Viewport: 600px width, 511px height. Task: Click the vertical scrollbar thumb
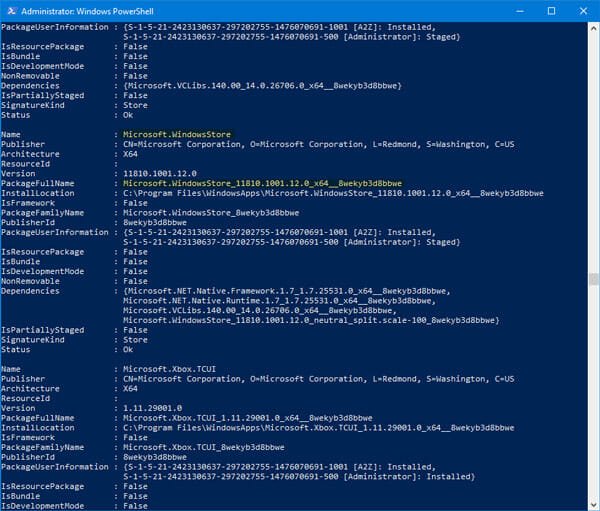pos(593,279)
